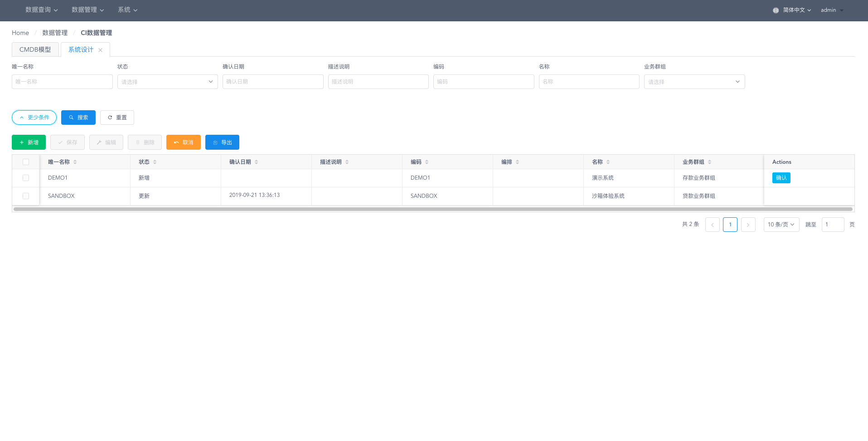Sort by 编排 column arrows

[518, 162]
